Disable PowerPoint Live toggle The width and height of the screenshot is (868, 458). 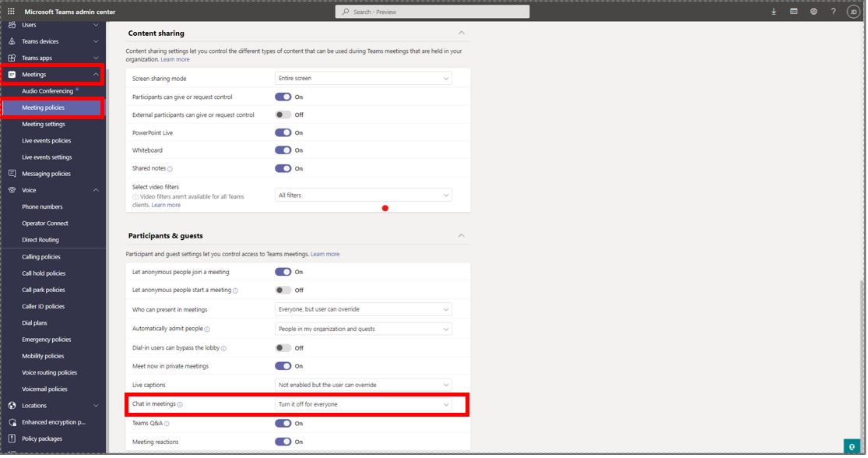283,132
